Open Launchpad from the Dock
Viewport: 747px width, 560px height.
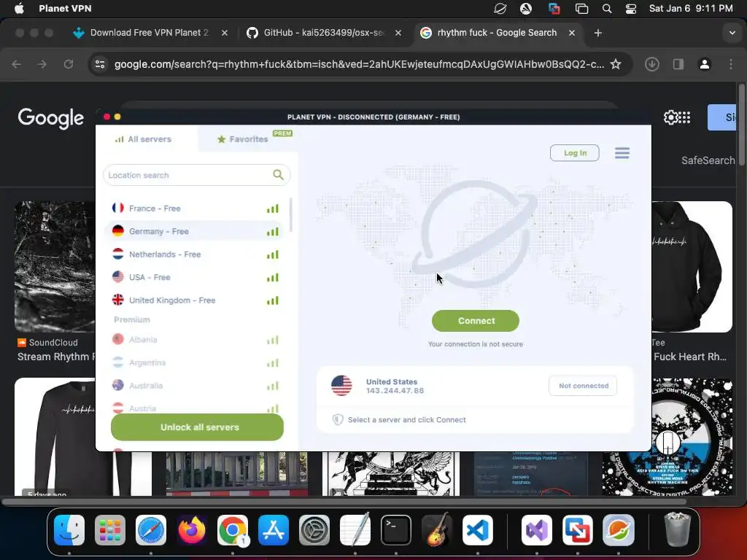point(110,529)
